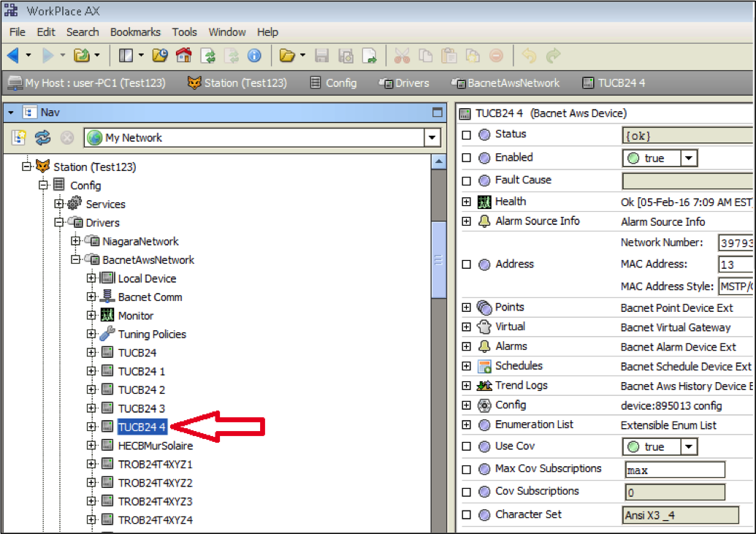Click the Config breadcrumb in path bar

tap(334, 83)
